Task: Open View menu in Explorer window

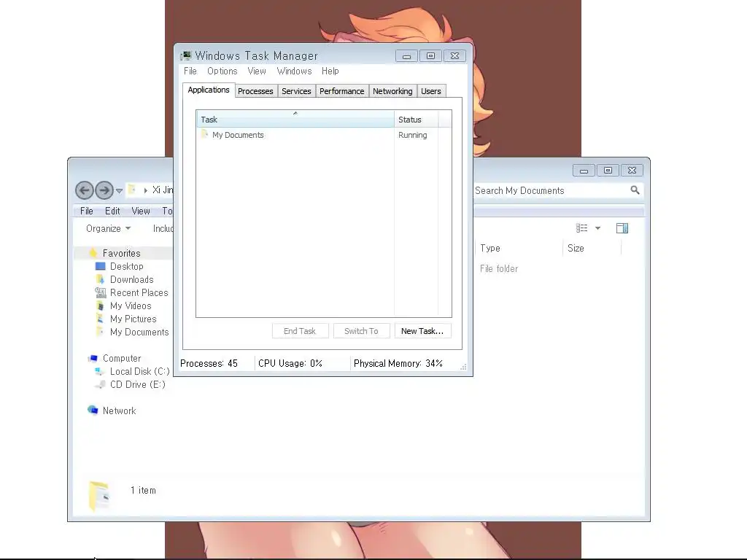Action: tap(141, 211)
